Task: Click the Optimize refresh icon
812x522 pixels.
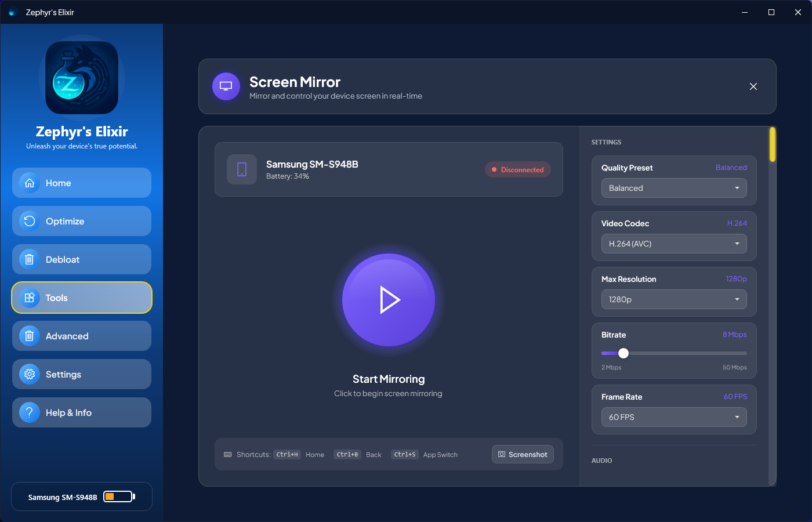Action: coord(30,221)
